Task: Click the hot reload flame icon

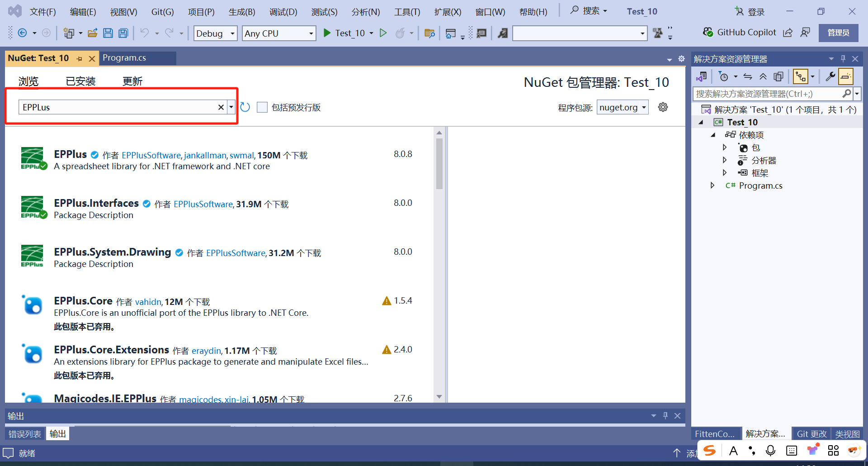Action: 400,33
